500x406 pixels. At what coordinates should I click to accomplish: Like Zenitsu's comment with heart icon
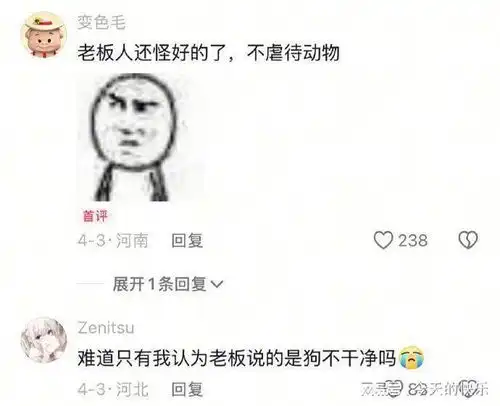395,388
